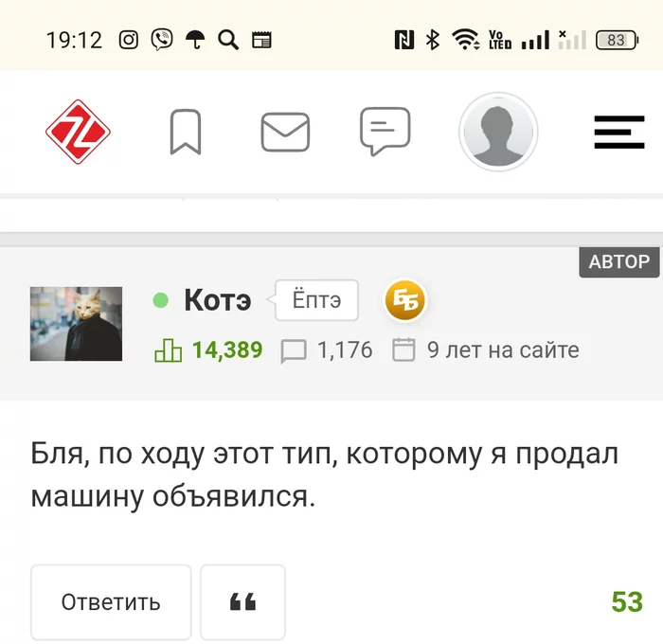The height and width of the screenshot is (644, 663).
Task: Tap the Ёптэ status label
Action: pos(316,300)
